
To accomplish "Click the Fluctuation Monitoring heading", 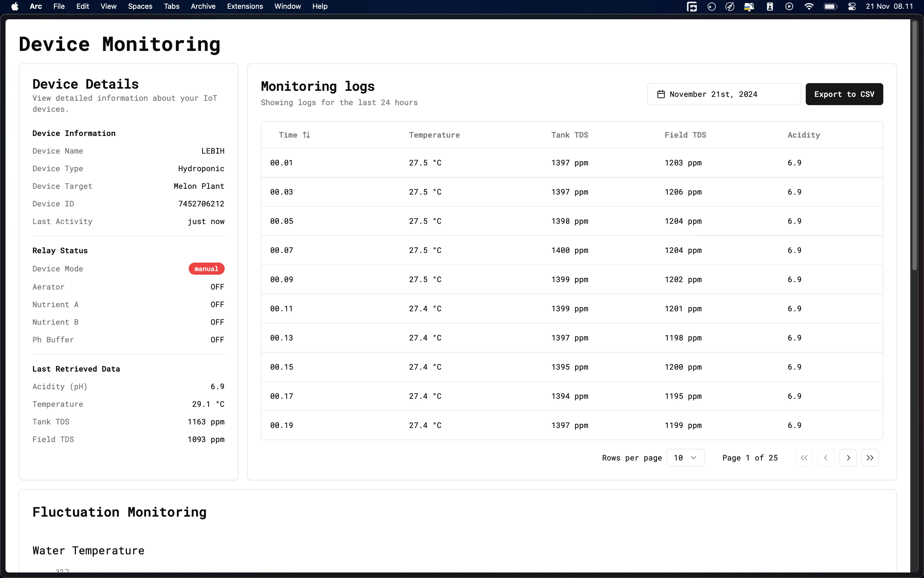I will (x=120, y=512).
